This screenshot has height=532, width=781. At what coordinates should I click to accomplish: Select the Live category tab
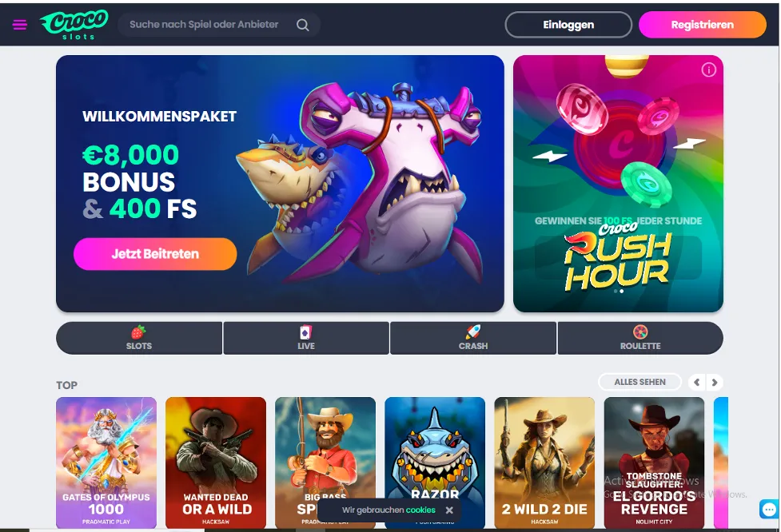coord(306,338)
